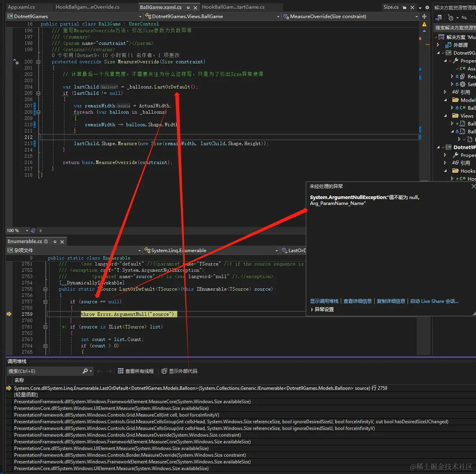The height and width of the screenshot is (474, 476).
Task: Click the settings gear file icon in Properties
Action: [x=463, y=84]
